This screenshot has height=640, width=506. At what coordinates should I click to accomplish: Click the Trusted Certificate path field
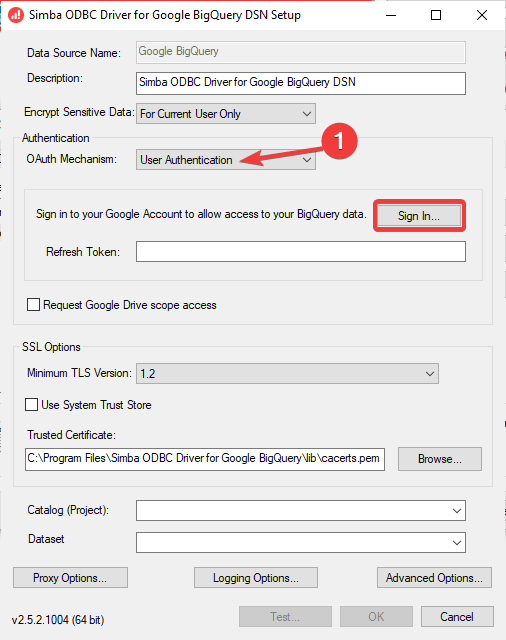coord(205,459)
